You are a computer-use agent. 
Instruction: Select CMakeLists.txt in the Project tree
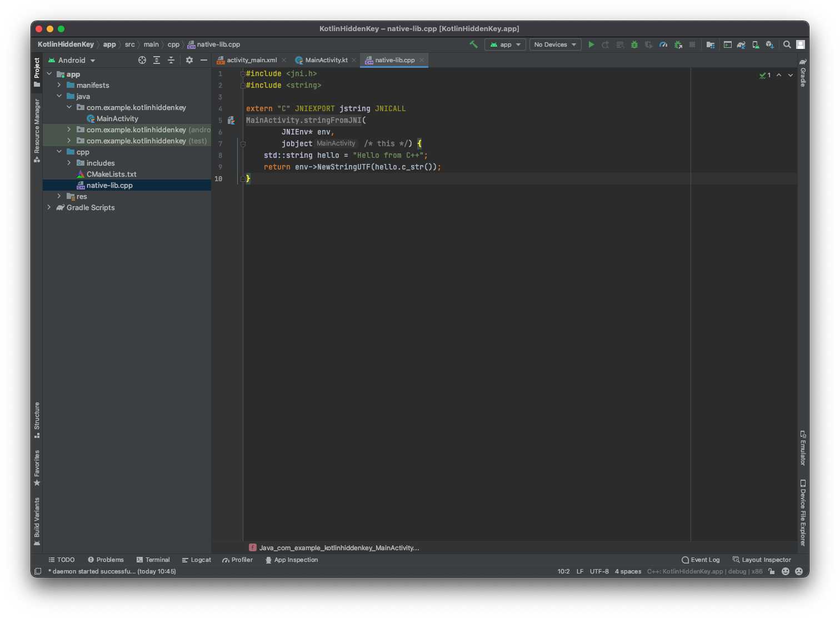point(112,174)
